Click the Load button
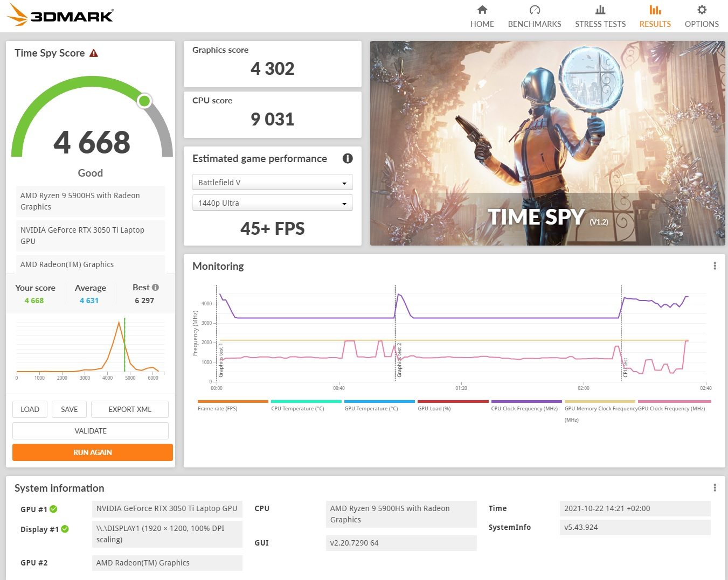The image size is (728, 580). tap(30, 409)
